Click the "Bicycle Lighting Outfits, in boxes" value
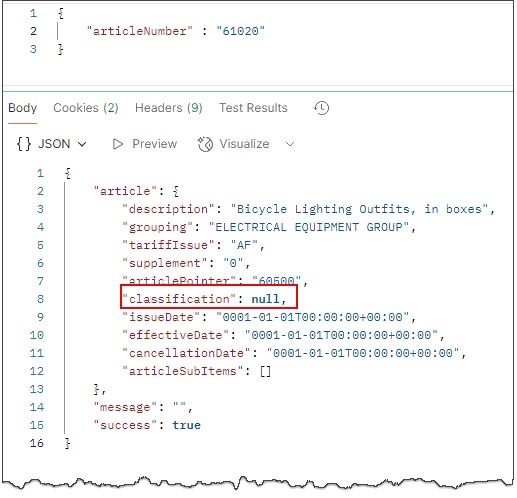The width and height of the screenshot is (517, 498). tap(359, 209)
